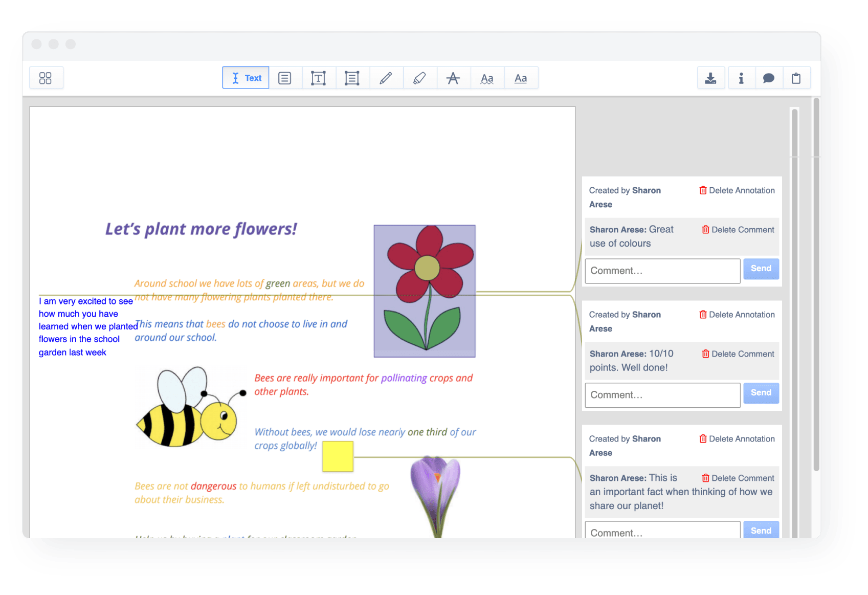Delete annotation above 'important fact' comment
This screenshot has height=595, width=868.
(x=737, y=439)
